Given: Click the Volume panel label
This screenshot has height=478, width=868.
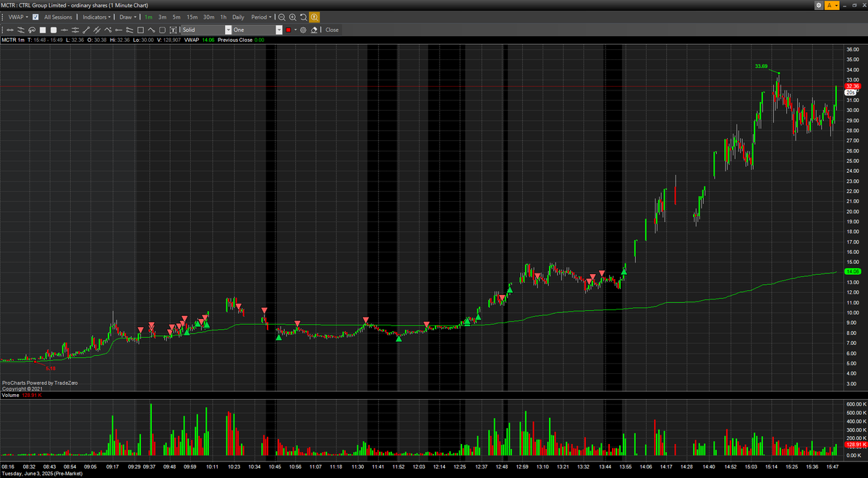Looking at the screenshot, I should 11,396.
